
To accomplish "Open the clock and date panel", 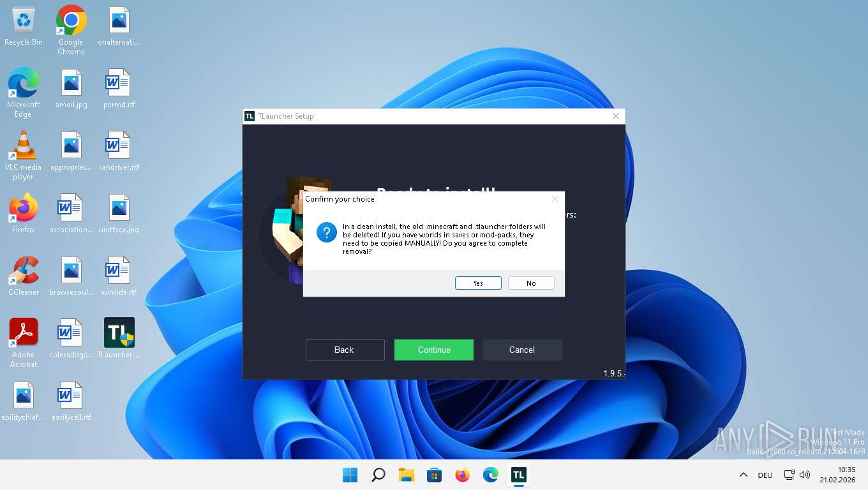I will pos(837,475).
